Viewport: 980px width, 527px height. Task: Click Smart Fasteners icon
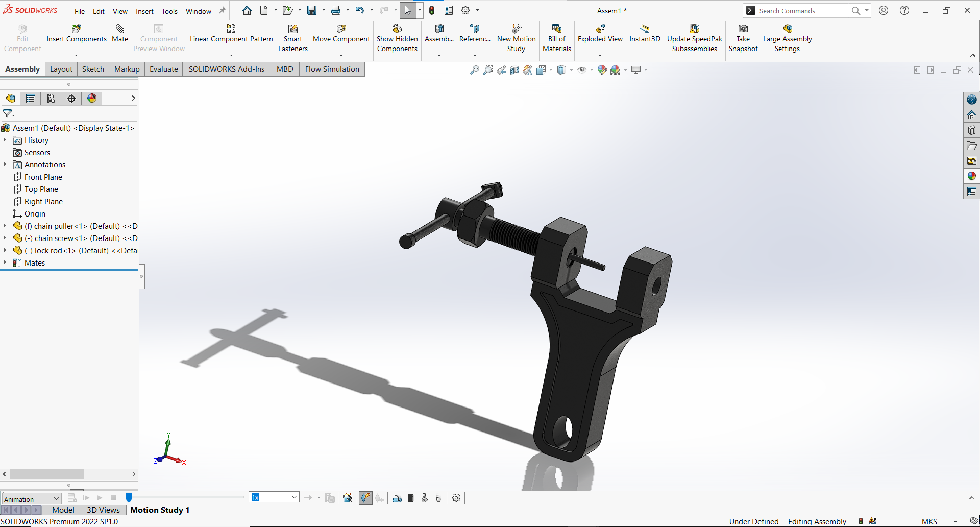(293, 38)
